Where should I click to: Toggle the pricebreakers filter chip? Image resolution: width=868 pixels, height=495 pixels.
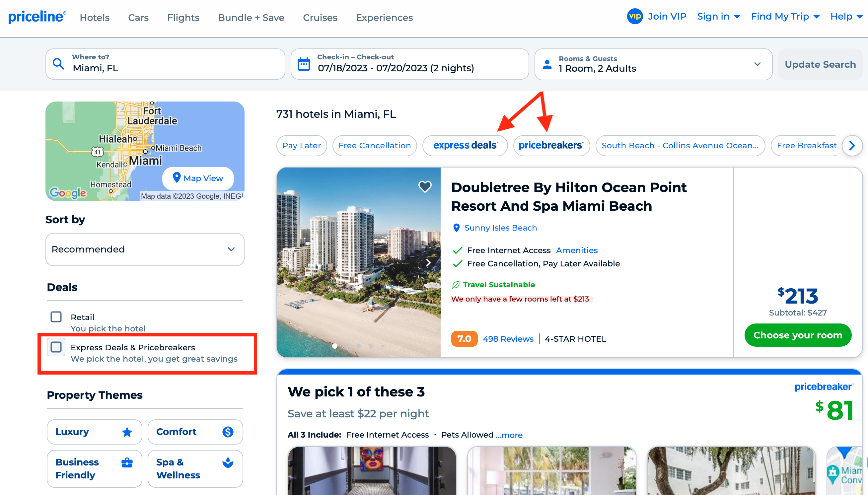pyautogui.click(x=551, y=146)
